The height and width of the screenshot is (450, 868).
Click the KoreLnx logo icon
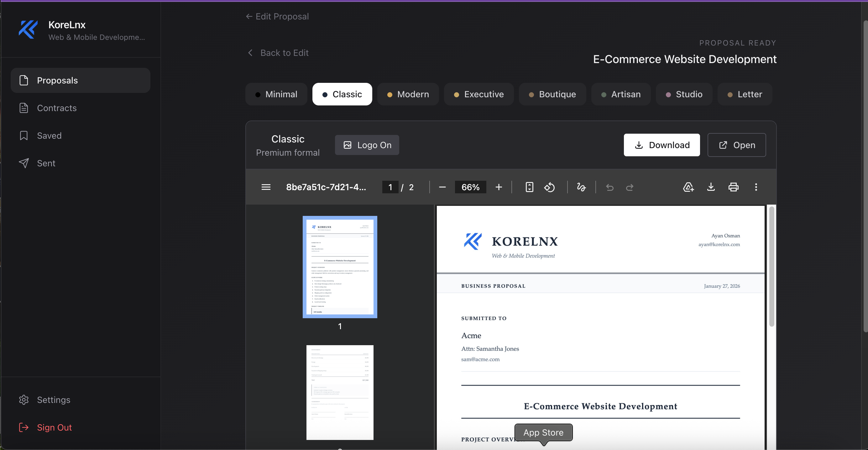[x=28, y=30]
